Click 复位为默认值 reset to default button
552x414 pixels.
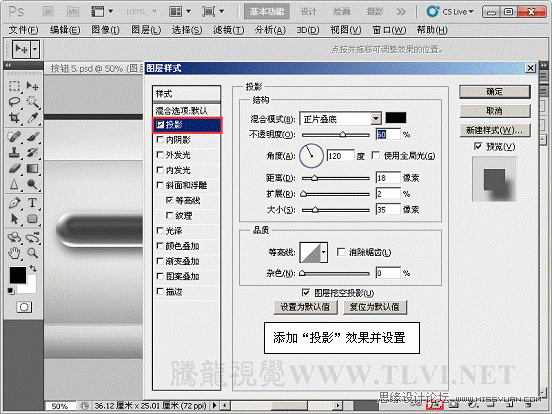coord(375,307)
